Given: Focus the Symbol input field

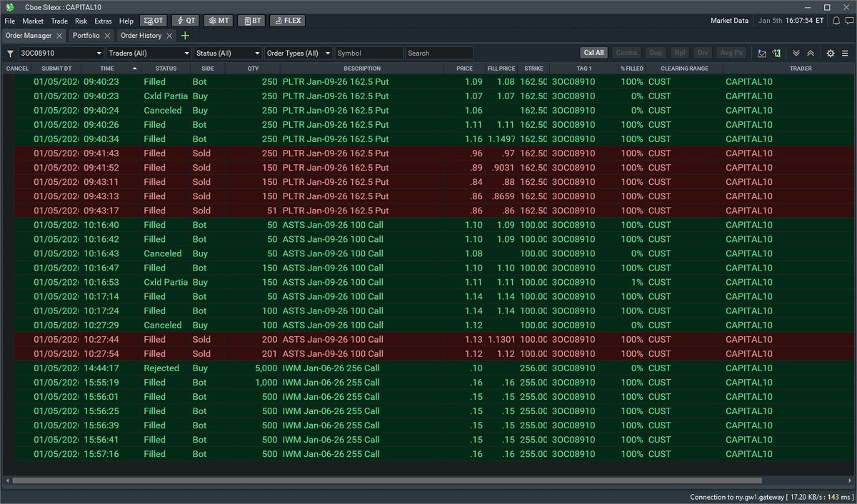Looking at the screenshot, I should pos(369,53).
